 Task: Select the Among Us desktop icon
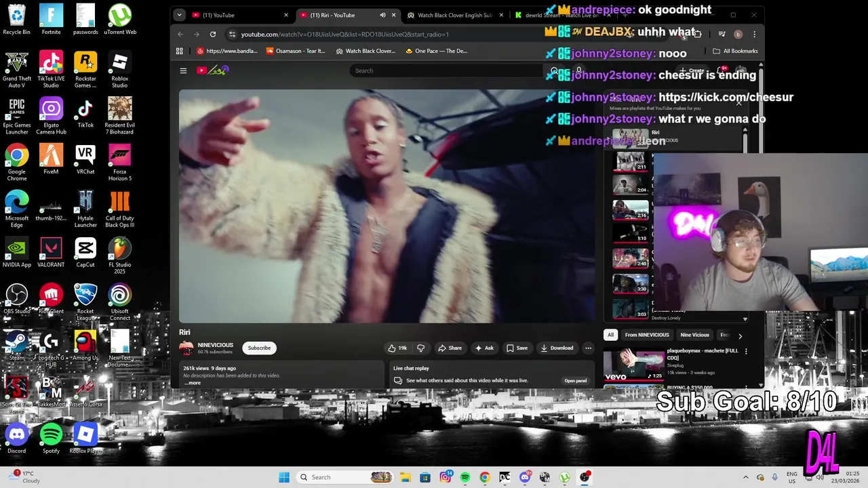[85, 345]
